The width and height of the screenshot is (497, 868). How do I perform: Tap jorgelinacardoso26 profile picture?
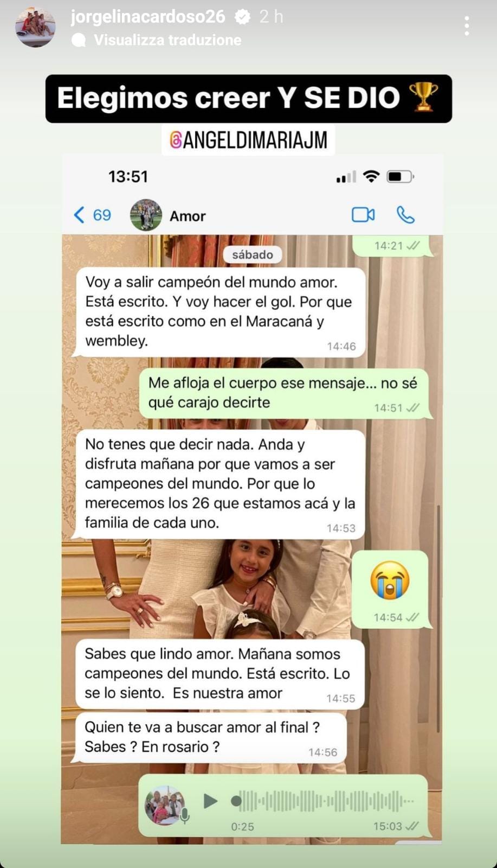[35, 27]
